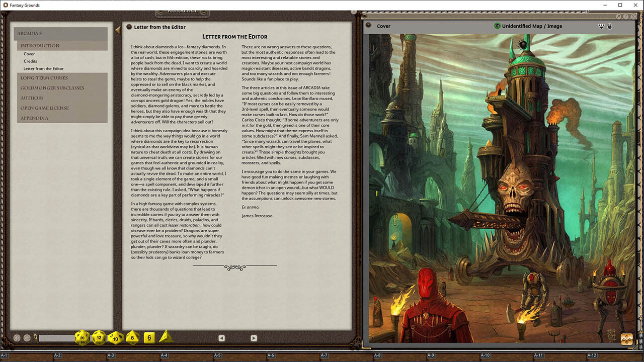This screenshot has width=644, height=362.
Task: Choose the yellow d6 die
Action: (149, 337)
